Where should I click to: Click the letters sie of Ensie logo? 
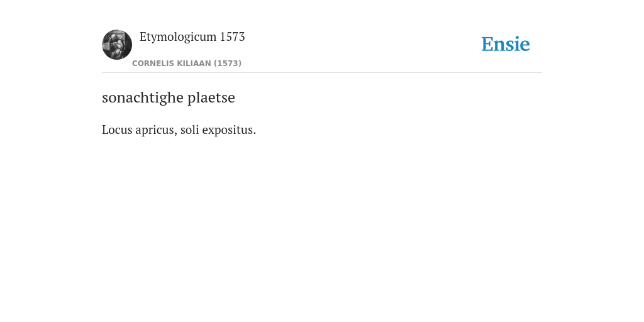[519, 44]
